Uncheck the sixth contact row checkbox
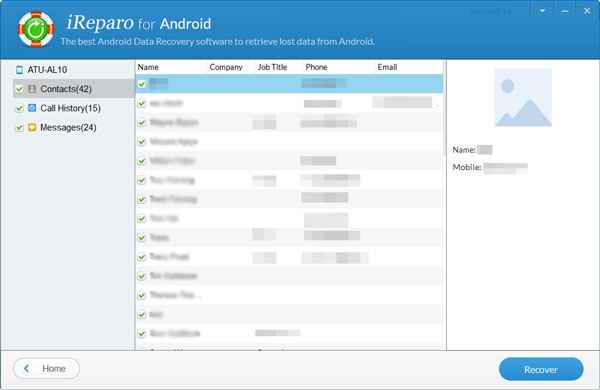Image resolution: width=600 pixels, height=390 pixels. point(142,180)
